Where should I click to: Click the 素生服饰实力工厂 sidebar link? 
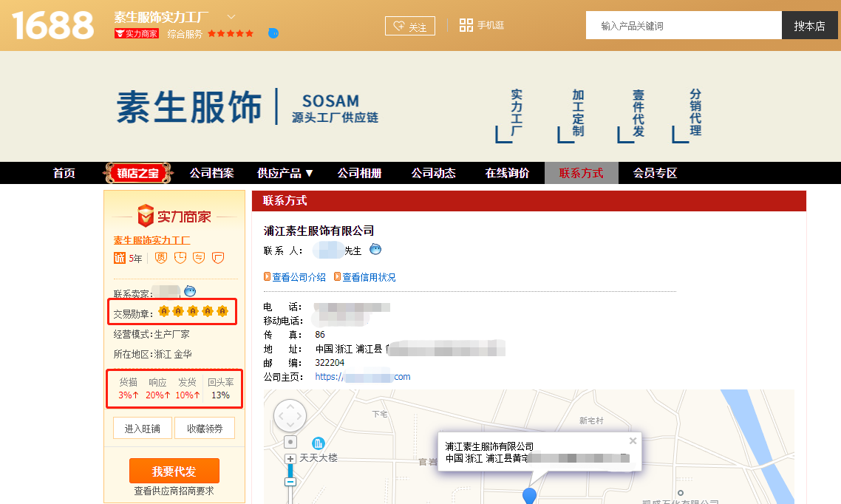coord(151,240)
